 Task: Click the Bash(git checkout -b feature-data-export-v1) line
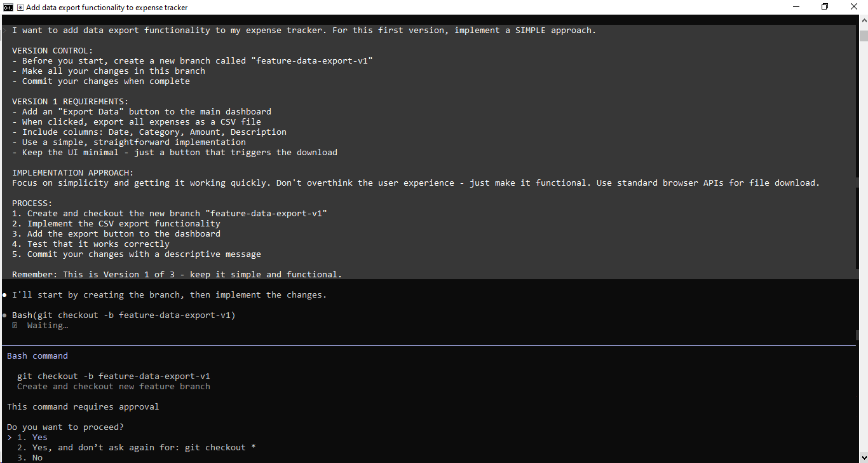(124, 315)
